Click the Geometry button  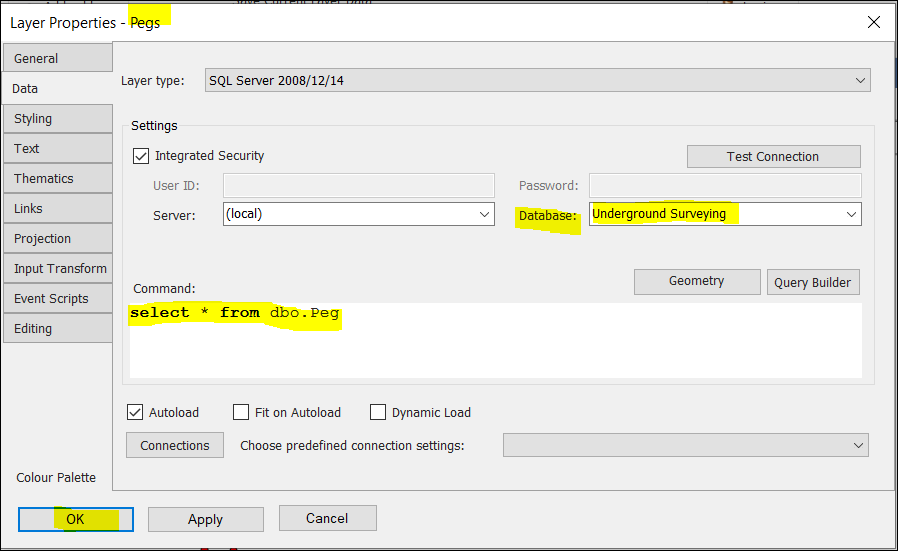pyautogui.click(x=696, y=281)
